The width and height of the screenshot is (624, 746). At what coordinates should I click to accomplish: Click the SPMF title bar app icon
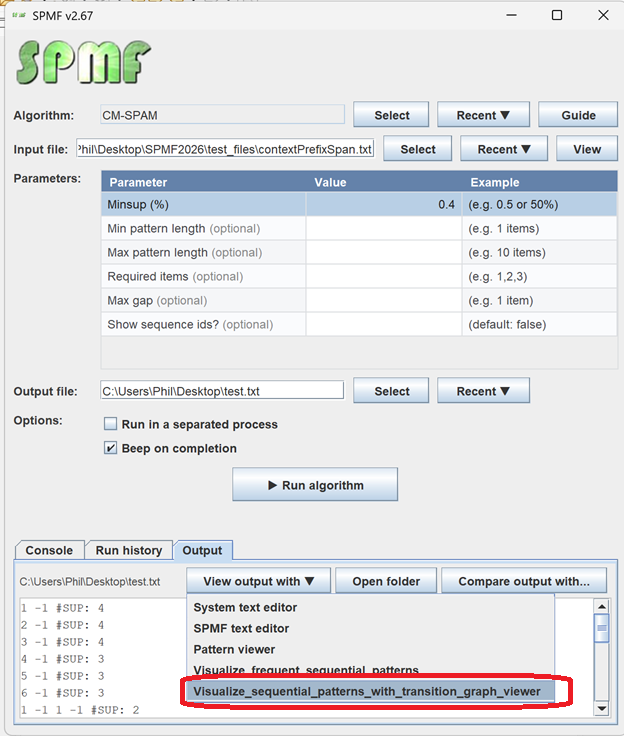[19, 16]
